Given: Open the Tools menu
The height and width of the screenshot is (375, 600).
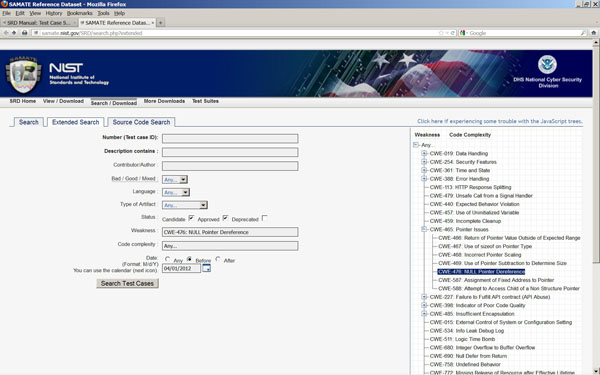Looking at the screenshot, I should pos(103,13).
